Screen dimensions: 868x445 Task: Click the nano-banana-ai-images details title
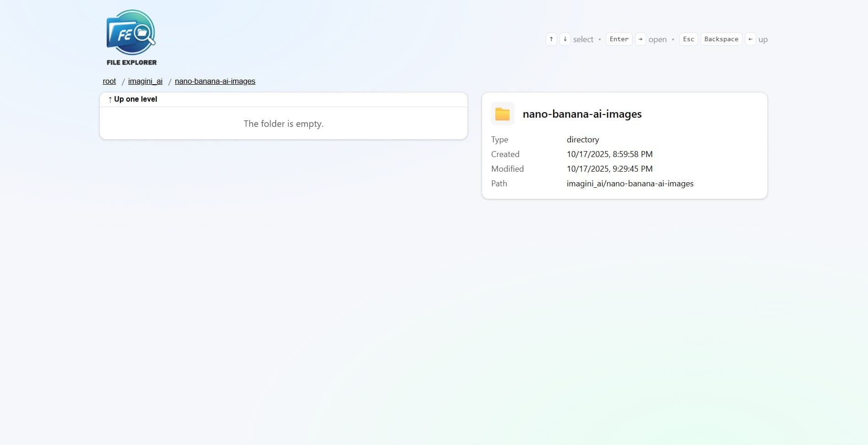pos(582,114)
